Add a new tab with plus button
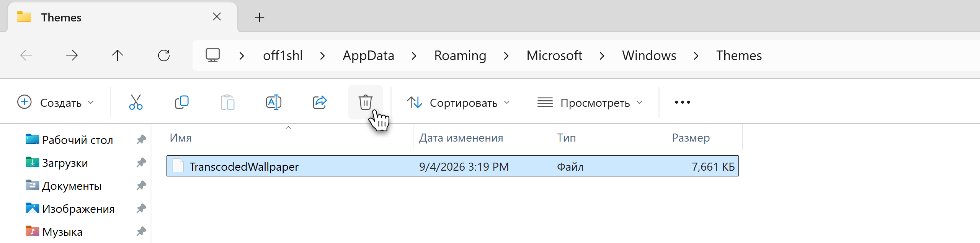Viewport: 980px width, 243px height. (260, 17)
